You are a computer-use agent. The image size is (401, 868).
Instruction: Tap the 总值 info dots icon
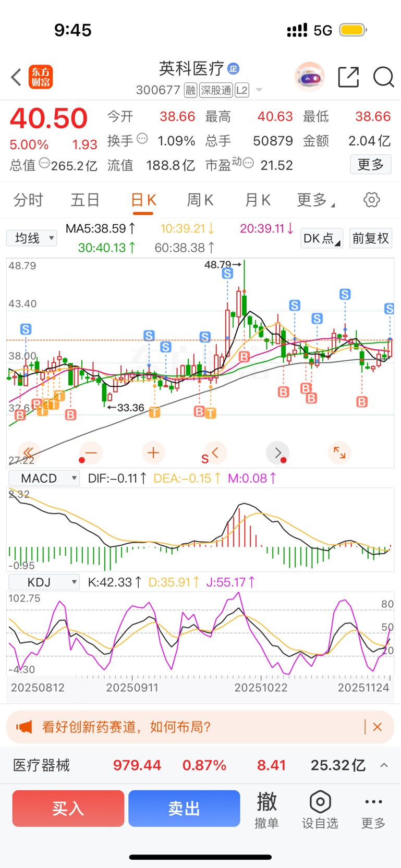[x=44, y=163]
